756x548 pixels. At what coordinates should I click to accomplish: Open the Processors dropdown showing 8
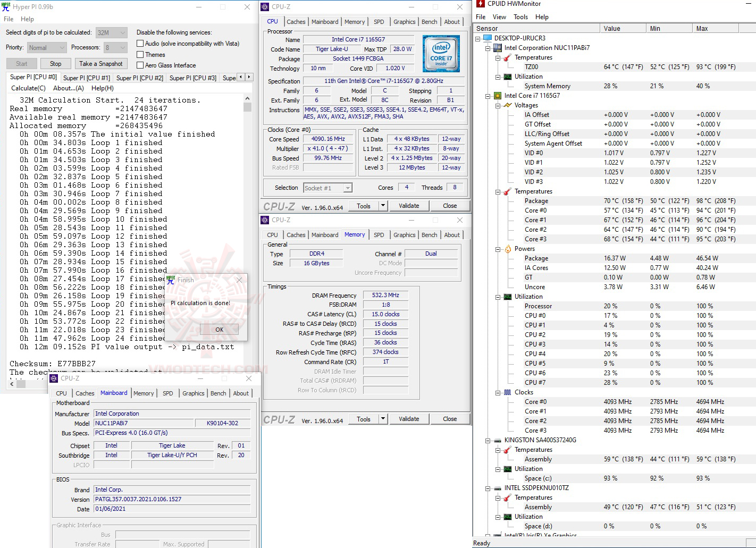click(x=115, y=47)
